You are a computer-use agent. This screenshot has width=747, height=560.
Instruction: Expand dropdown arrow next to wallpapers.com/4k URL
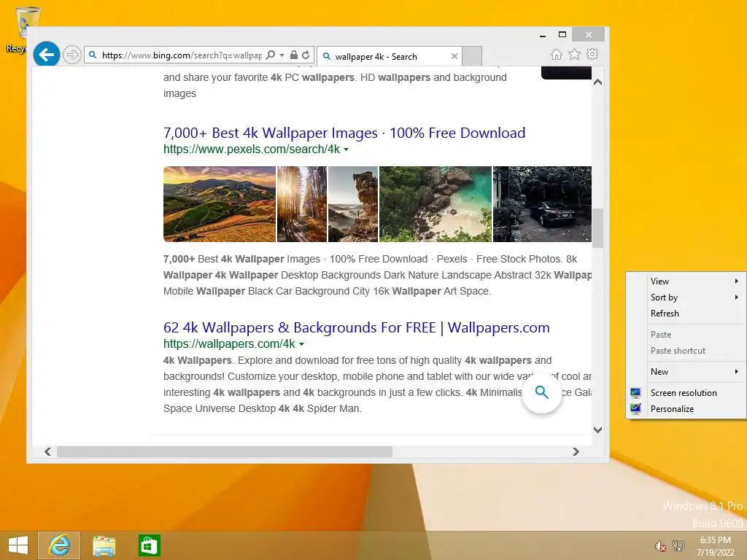[x=301, y=344]
